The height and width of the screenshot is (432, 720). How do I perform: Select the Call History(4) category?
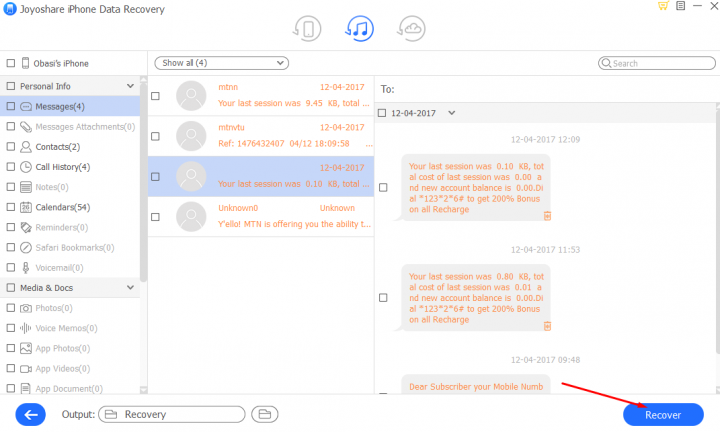pos(70,167)
